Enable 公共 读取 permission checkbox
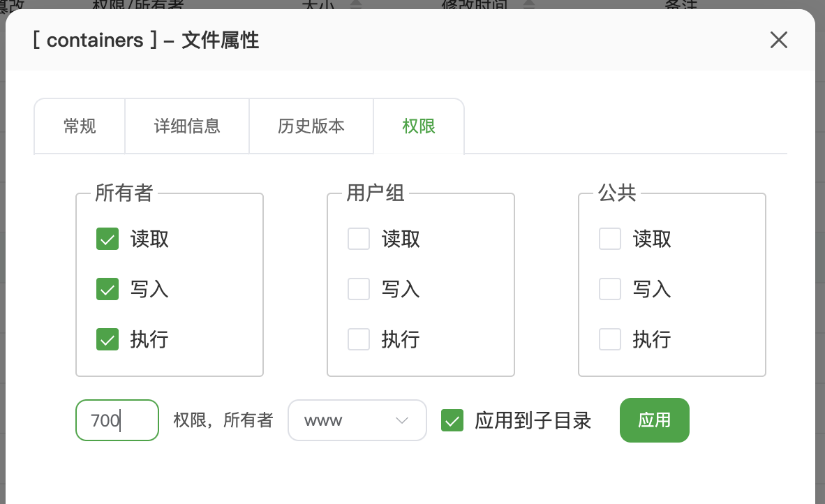Viewport: 825px width, 504px height. pos(610,239)
